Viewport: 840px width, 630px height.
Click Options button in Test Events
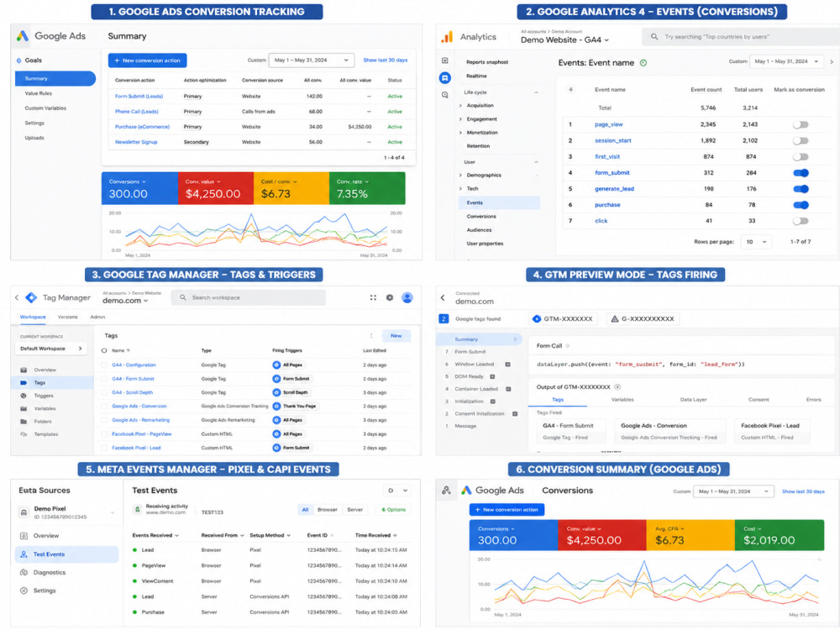click(x=393, y=510)
